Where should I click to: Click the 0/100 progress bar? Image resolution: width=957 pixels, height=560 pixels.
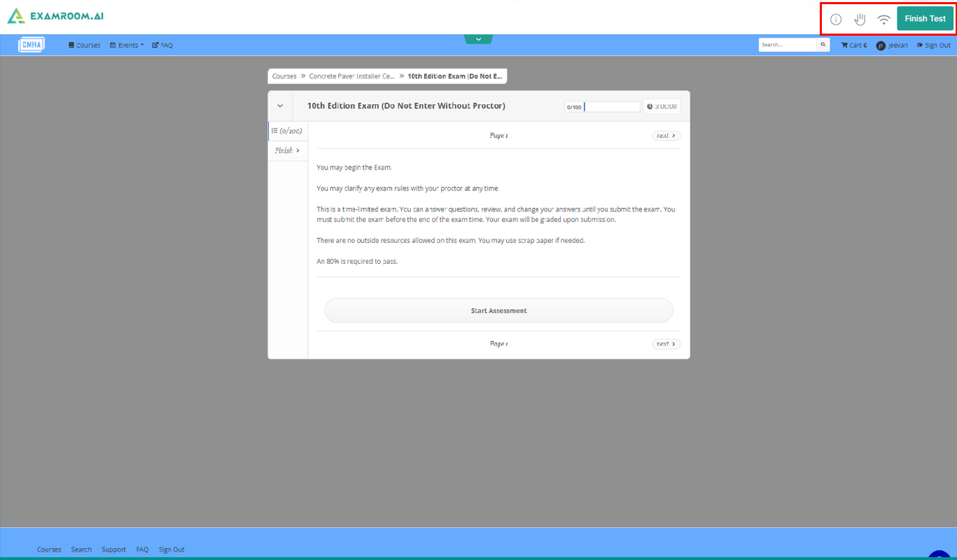pyautogui.click(x=603, y=107)
